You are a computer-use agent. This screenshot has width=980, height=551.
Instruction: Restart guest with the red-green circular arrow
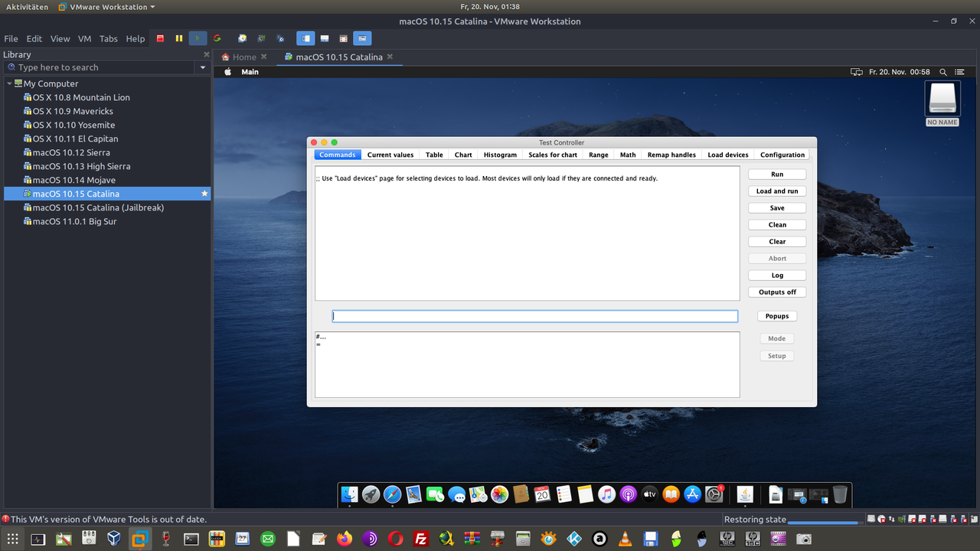pyautogui.click(x=217, y=38)
